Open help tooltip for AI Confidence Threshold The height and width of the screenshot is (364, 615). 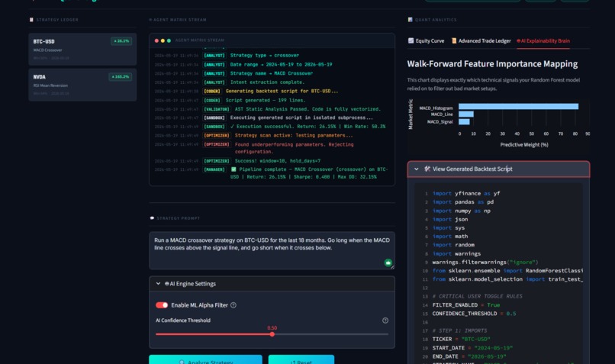[x=385, y=321]
